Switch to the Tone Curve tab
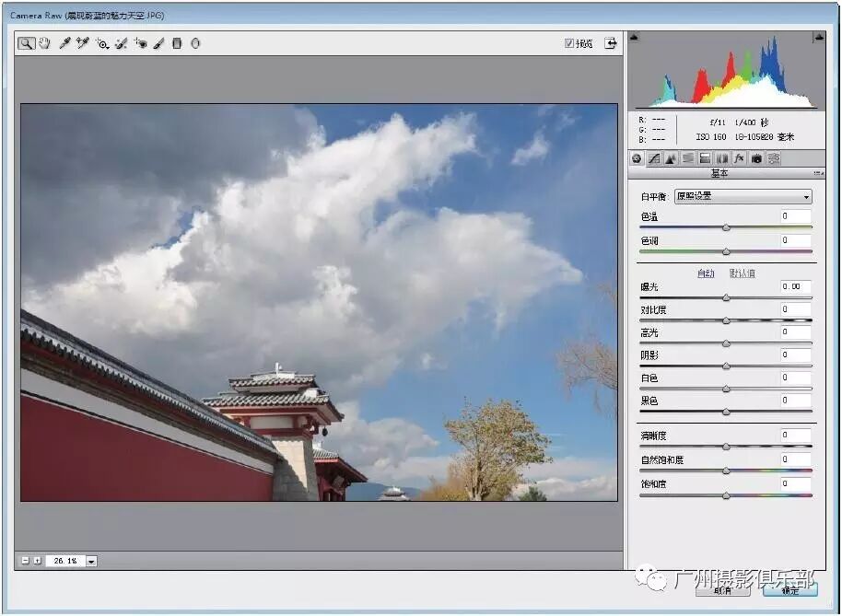The height and width of the screenshot is (616, 842). point(653,158)
